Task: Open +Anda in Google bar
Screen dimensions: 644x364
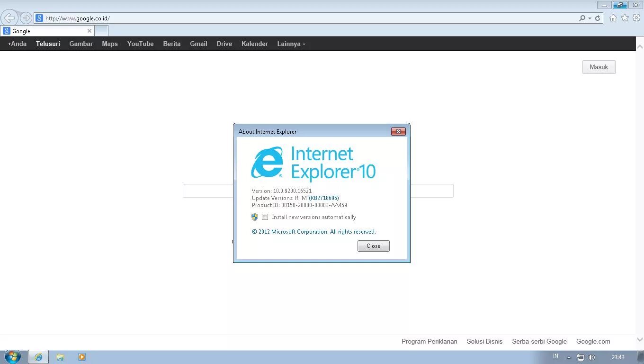Action: coord(17,44)
